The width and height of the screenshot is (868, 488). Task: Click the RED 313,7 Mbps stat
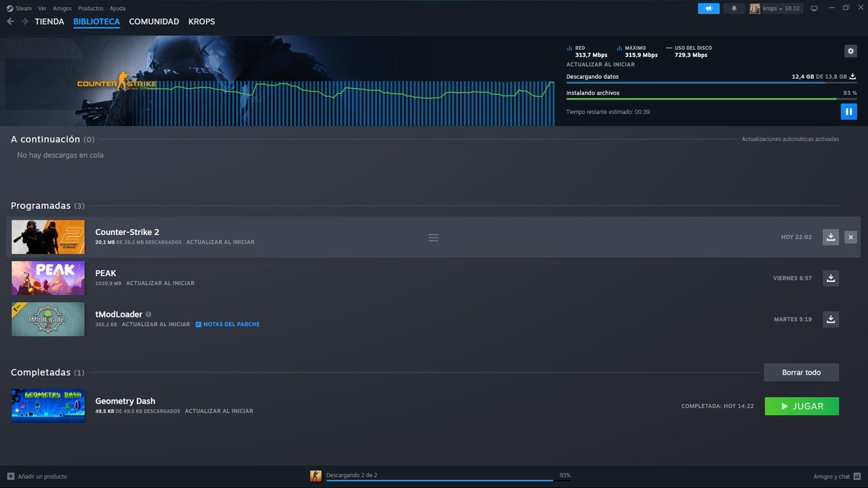[587, 51]
